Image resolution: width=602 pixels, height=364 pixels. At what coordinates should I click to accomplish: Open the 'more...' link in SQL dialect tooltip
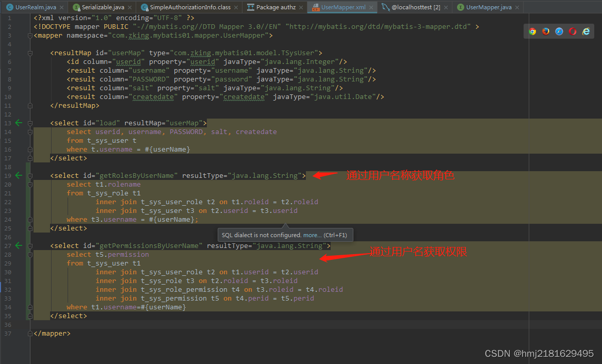tap(312, 235)
